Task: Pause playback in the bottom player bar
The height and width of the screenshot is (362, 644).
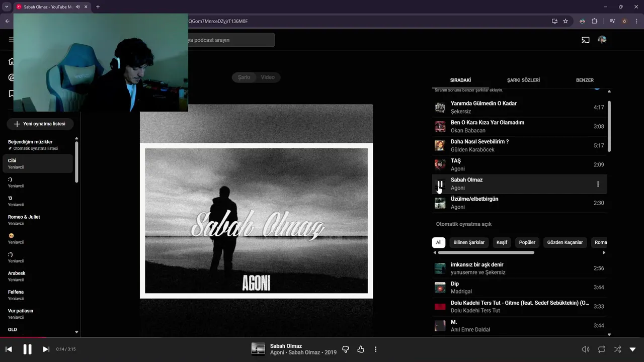Action: [27, 349]
